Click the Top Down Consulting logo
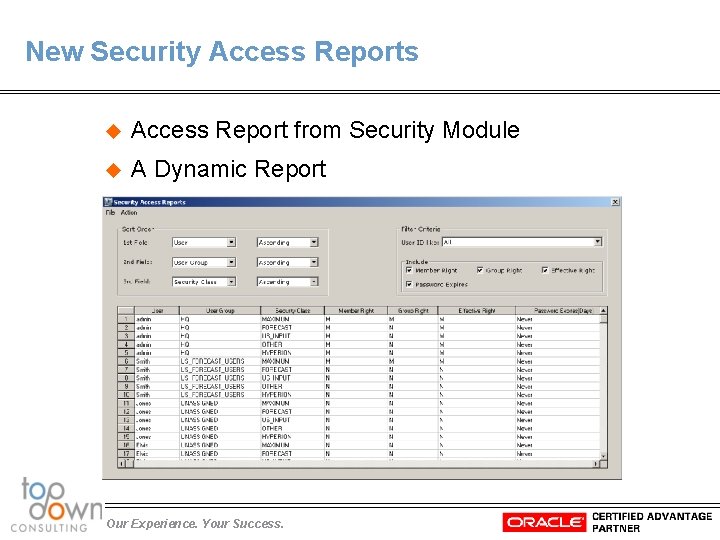This screenshot has height=540, width=720. point(56,505)
